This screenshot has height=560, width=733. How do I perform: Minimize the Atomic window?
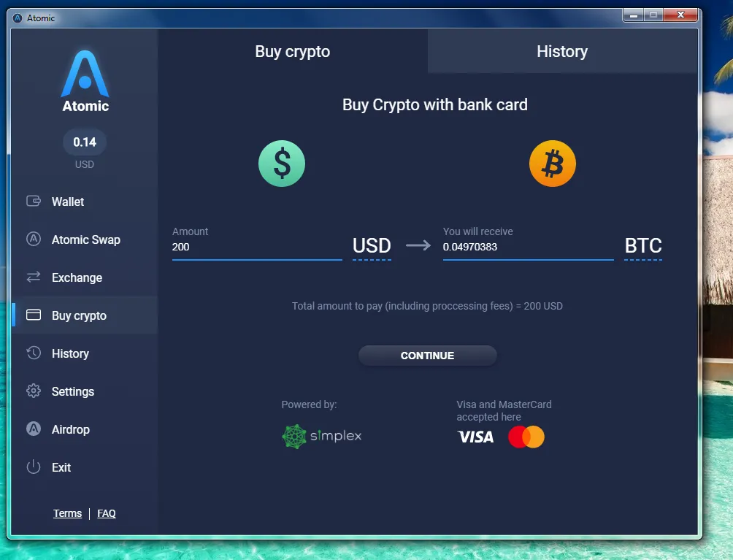[x=634, y=15]
